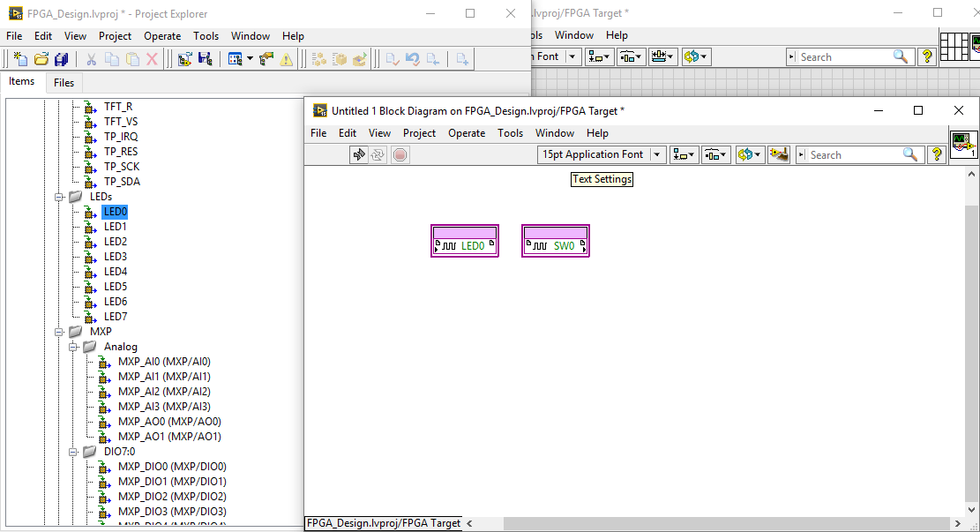Click Abort Execution stop icon in block diagram
Image resolution: width=980 pixels, height=532 pixels.
(x=400, y=154)
